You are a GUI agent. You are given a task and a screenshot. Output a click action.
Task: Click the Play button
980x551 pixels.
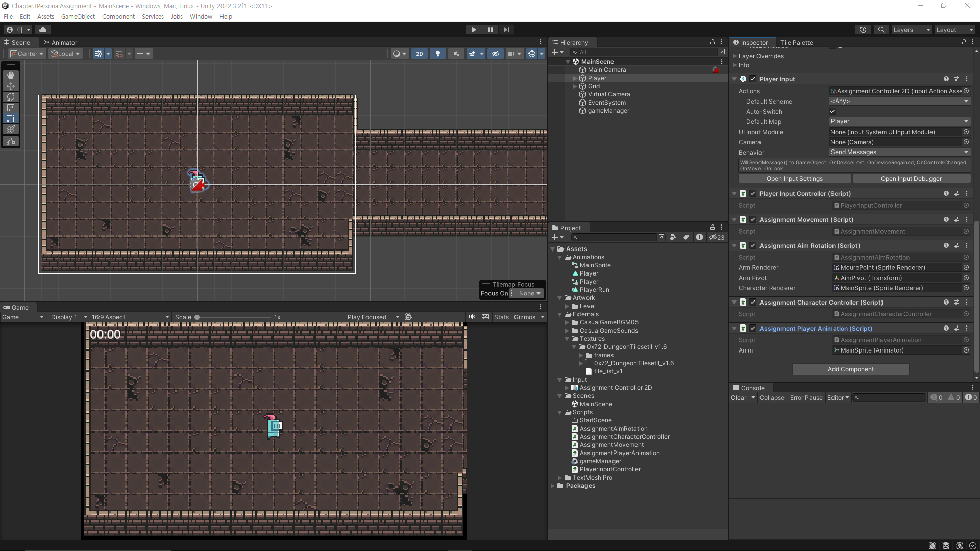(474, 30)
